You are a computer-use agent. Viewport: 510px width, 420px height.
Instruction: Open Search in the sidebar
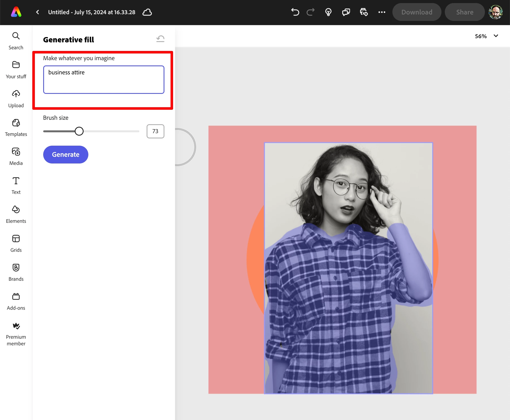tap(16, 41)
